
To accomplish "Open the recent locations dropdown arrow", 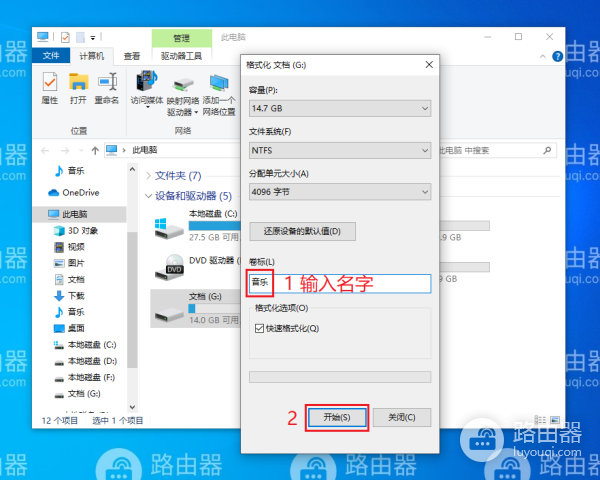I will coord(81,150).
